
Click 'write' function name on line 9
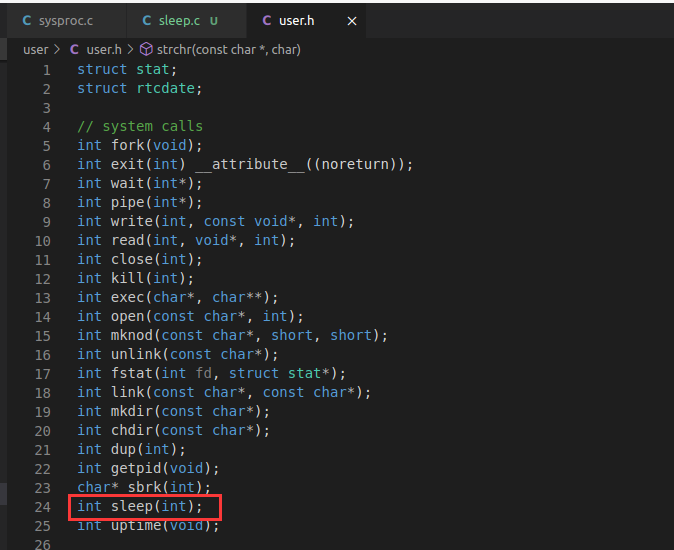point(132,221)
